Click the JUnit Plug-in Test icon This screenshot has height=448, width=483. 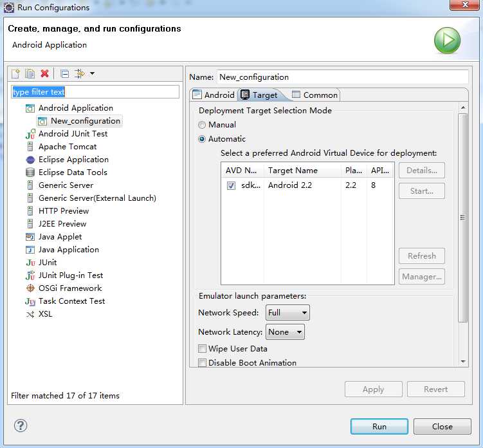tap(30, 275)
